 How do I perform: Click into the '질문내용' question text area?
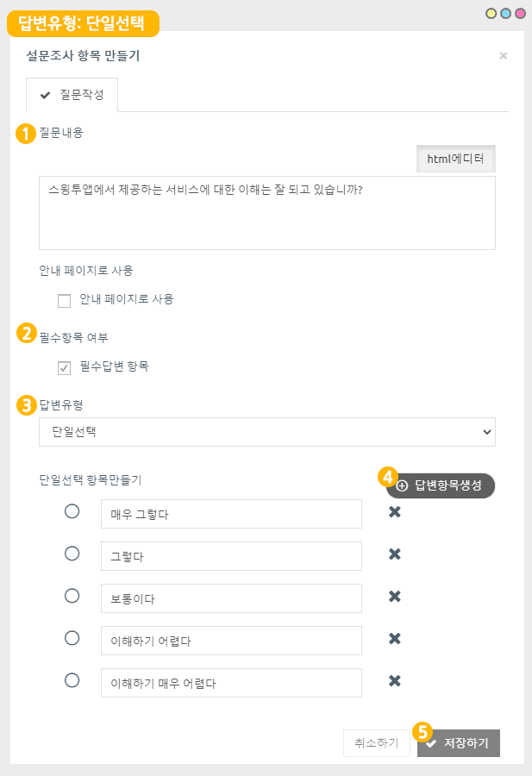267,213
